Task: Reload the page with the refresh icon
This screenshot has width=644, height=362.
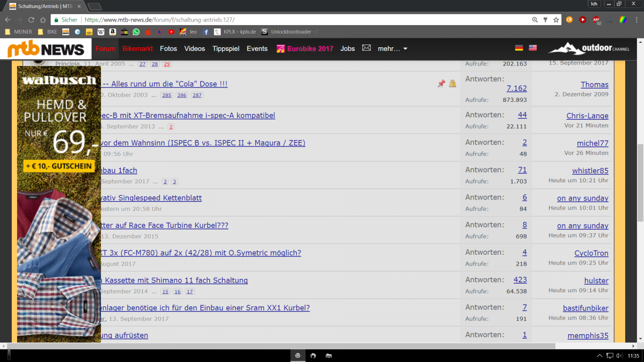Action: [31, 19]
